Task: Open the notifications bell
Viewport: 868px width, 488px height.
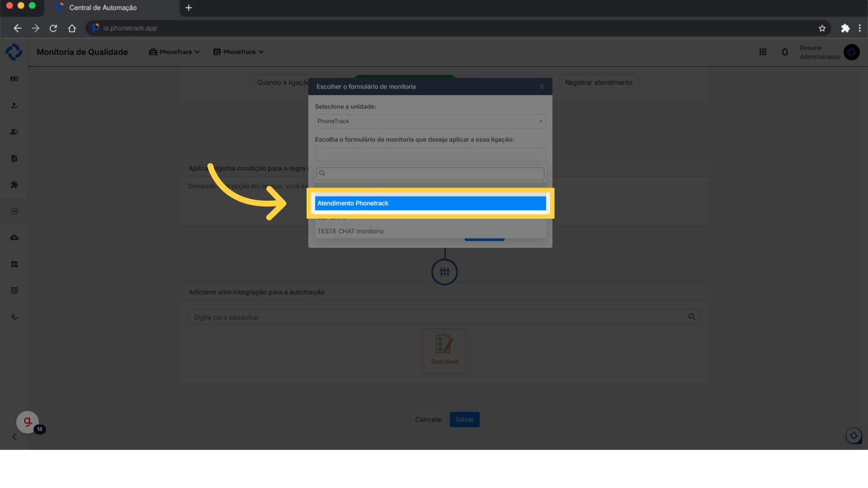Action: click(785, 52)
